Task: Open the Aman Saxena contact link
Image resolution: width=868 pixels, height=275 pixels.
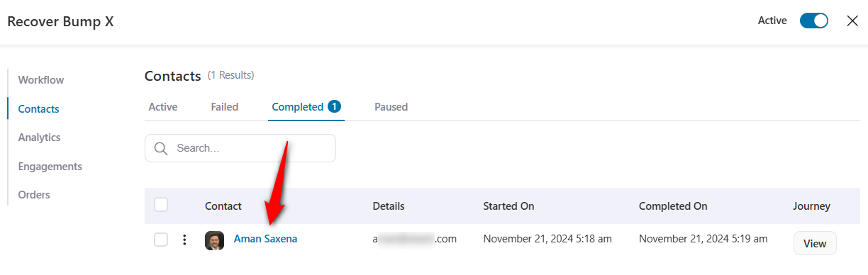Action: (x=265, y=240)
